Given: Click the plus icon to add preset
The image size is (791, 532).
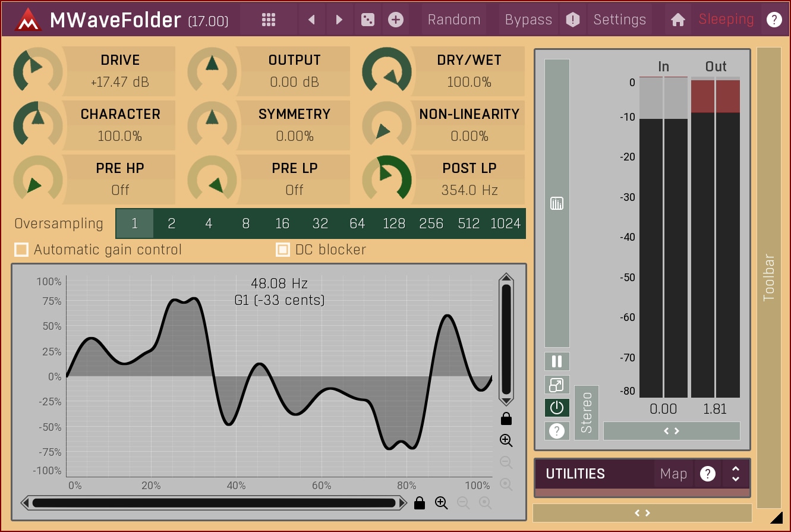Looking at the screenshot, I should pyautogui.click(x=395, y=20).
